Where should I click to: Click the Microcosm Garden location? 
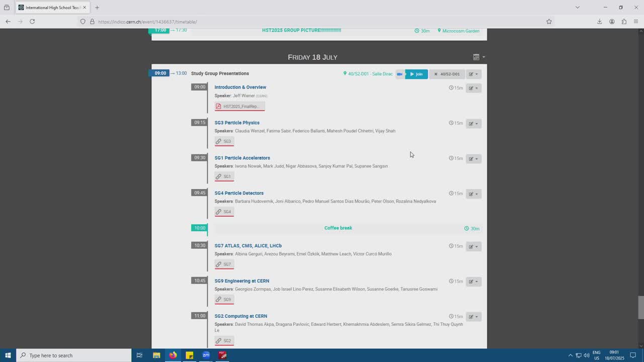pyautogui.click(x=458, y=31)
